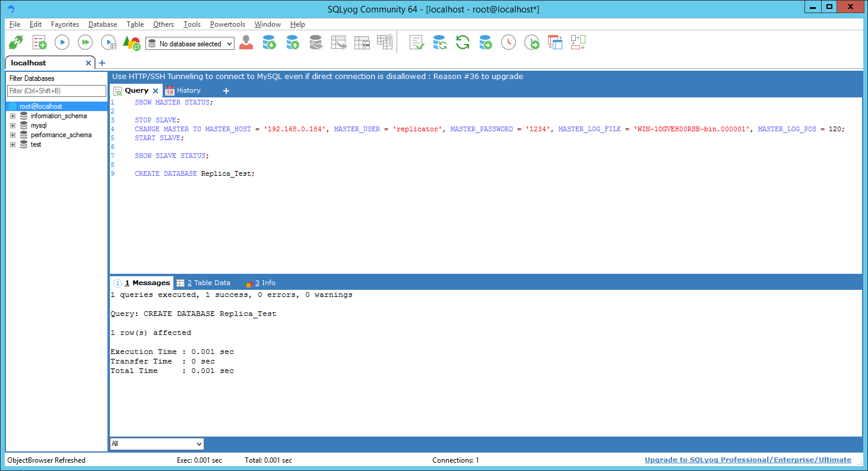Viewport: 868px width, 471px height.
Task: Expand the mysql database node
Action: 12,126
